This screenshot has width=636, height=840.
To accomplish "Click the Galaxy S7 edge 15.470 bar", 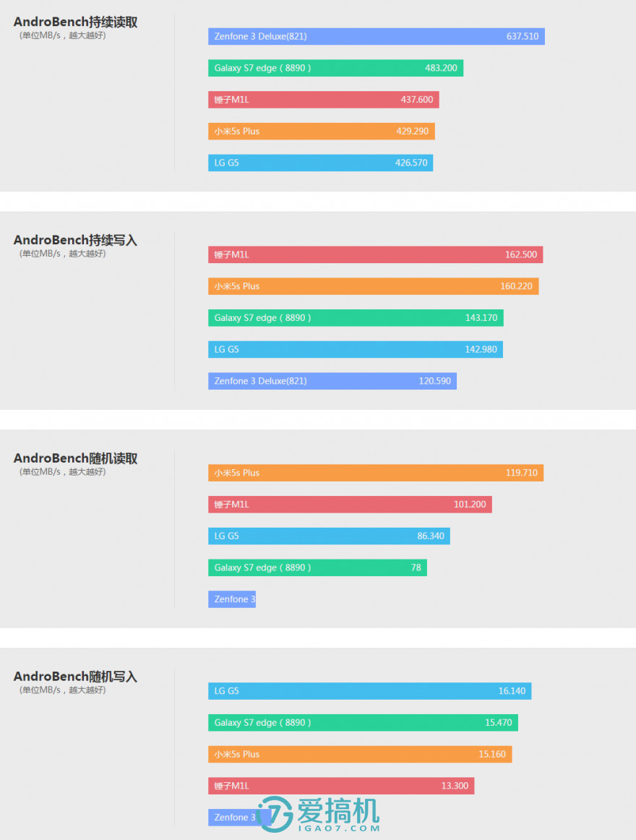I will point(363,723).
